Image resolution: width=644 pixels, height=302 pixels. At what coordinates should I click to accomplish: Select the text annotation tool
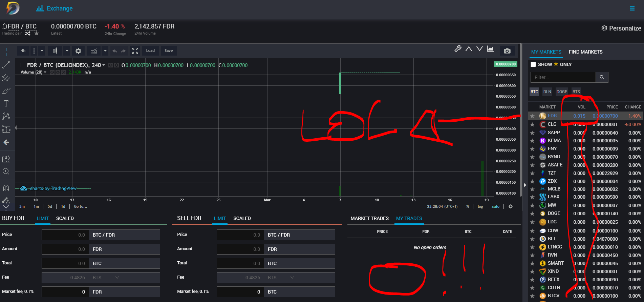[x=6, y=103]
